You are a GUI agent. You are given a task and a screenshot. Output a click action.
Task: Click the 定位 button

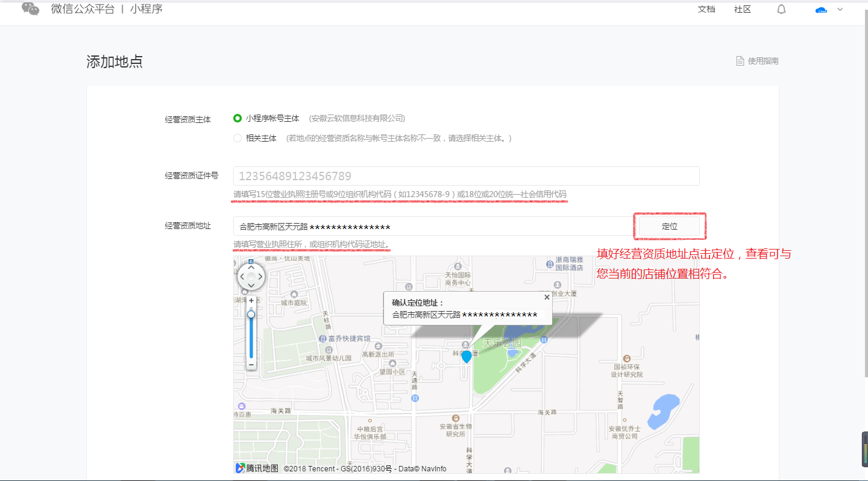click(x=670, y=225)
